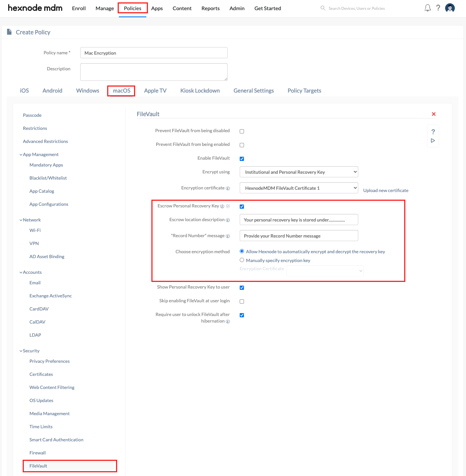Collapse the Security section
Image resolution: width=466 pixels, height=476 pixels.
click(21, 351)
